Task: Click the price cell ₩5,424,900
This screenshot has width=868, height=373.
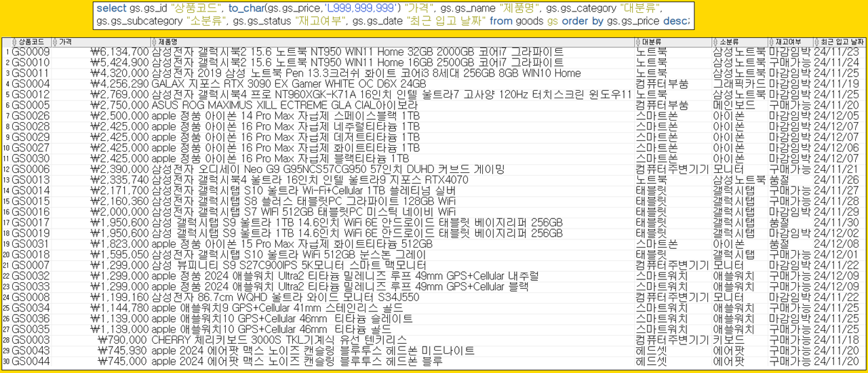Action: [119, 62]
